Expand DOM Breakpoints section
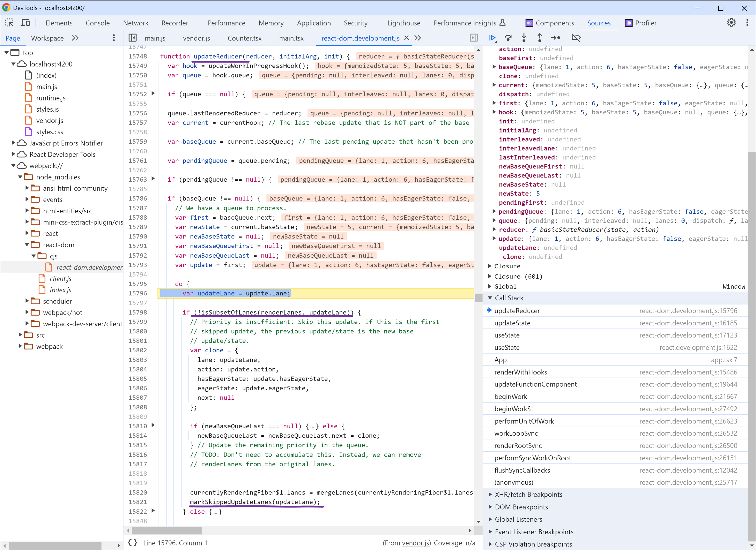The width and height of the screenshot is (756, 550). tap(490, 507)
